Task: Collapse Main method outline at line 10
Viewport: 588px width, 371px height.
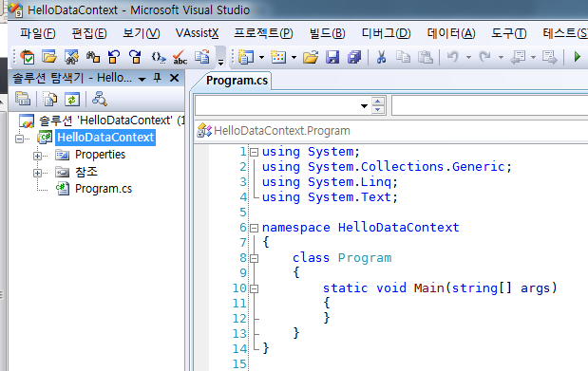Action: pyautogui.click(x=255, y=288)
